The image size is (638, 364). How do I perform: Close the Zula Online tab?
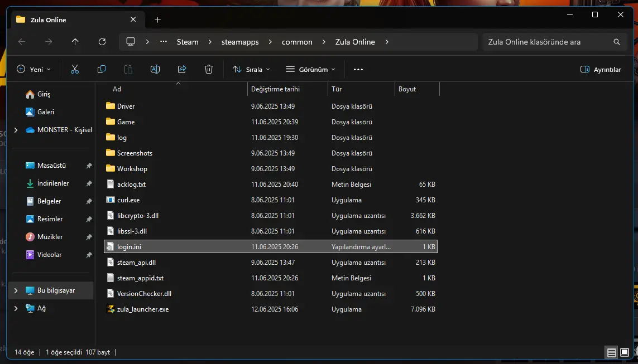tap(133, 20)
